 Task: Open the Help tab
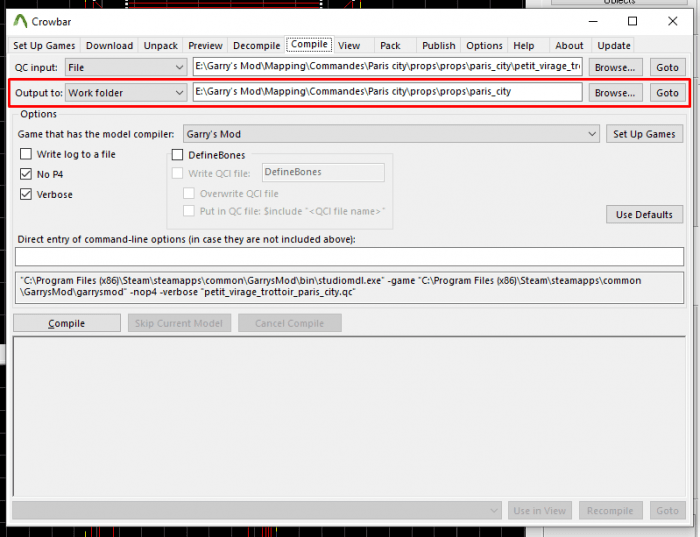pos(524,46)
